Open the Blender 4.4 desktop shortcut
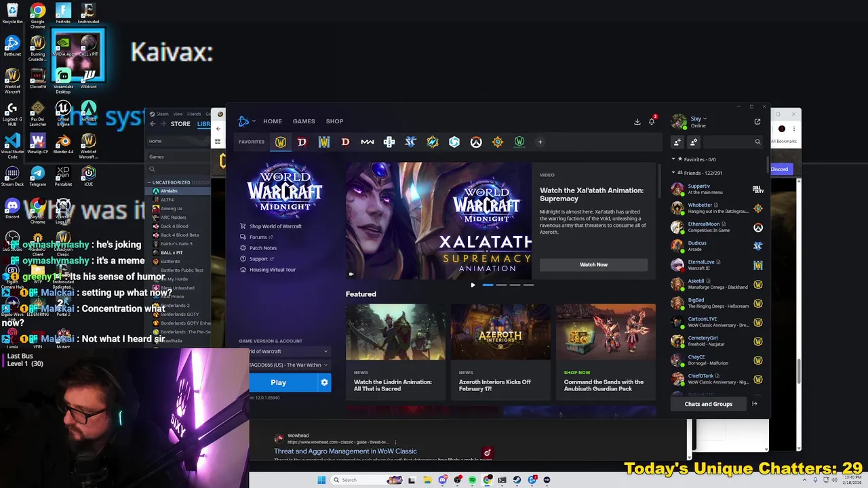The height and width of the screenshot is (488, 868). [x=63, y=144]
